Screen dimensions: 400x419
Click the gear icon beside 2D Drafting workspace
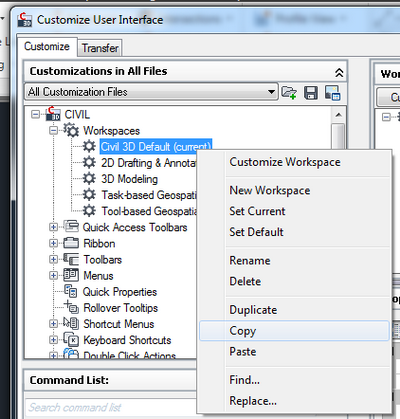[x=89, y=162]
